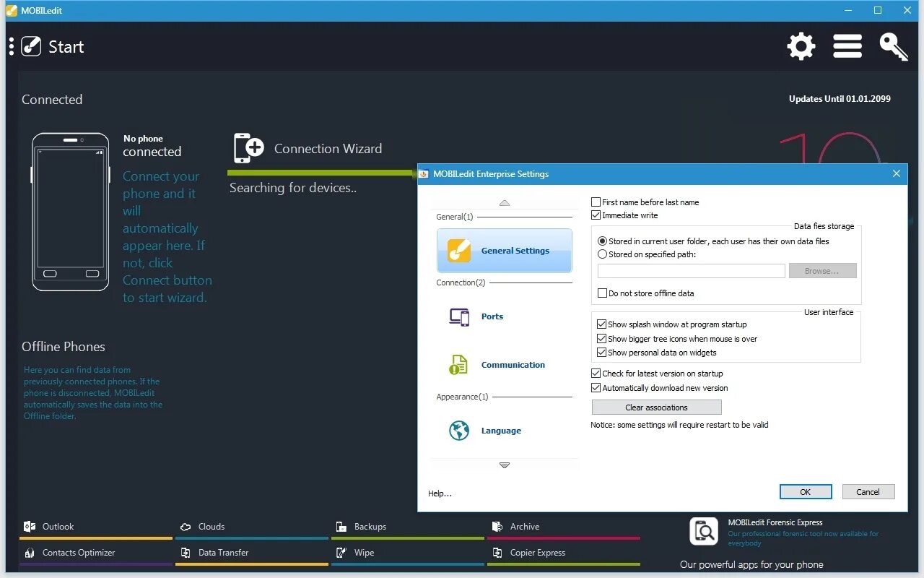Click the OK button
This screenshot has height=578, width=924.
pyautogui.click(x=806, y=492)
